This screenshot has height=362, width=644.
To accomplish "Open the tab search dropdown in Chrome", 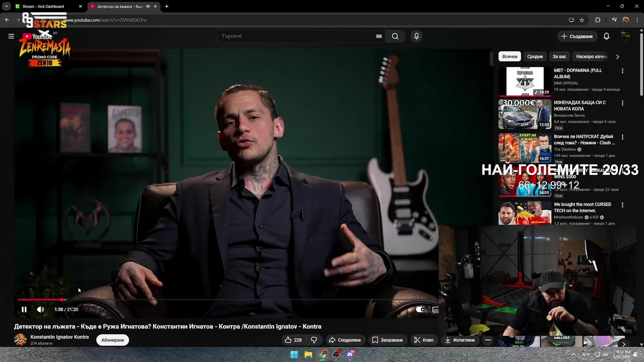I will coord(6,7).
